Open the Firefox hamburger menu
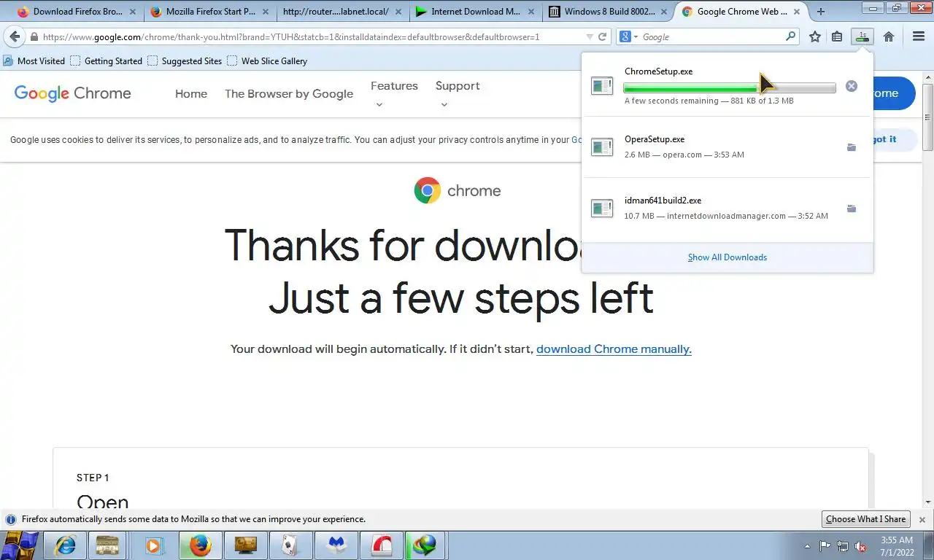934x560 pixels. click(919, 36)
